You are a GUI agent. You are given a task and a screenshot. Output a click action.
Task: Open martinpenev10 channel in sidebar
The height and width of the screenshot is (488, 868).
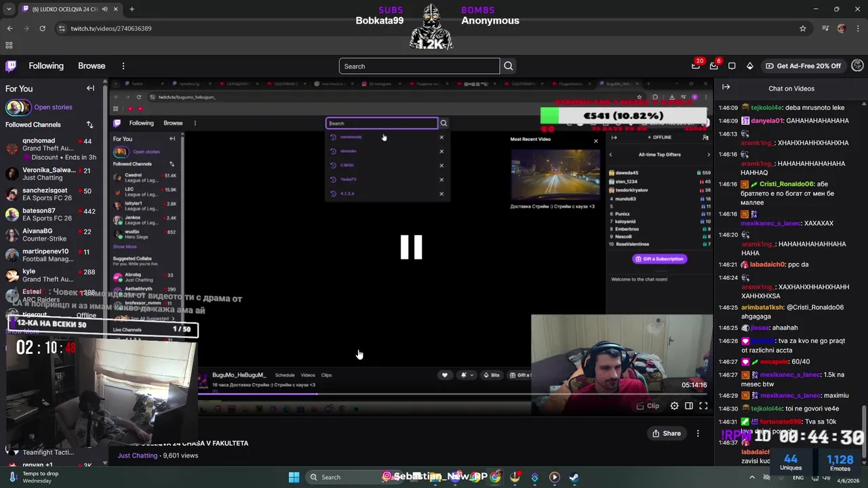click(51, 255)
